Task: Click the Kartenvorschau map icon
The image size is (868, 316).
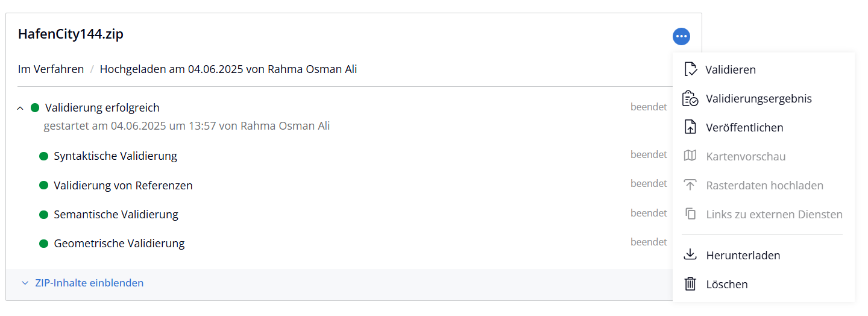Action: 690,156
